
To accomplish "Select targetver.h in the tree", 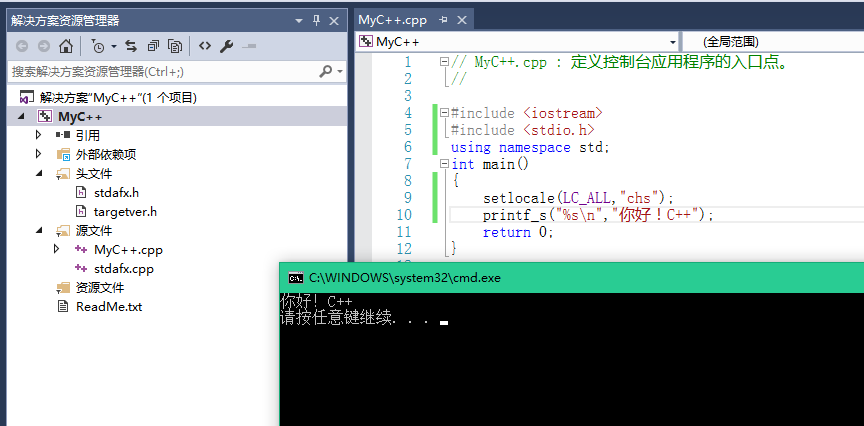I will 125,211.
